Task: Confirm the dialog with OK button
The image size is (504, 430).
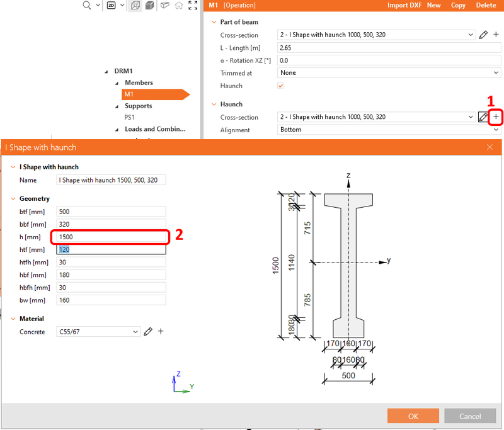Action: pyautogui.click(x=413, y=416)
